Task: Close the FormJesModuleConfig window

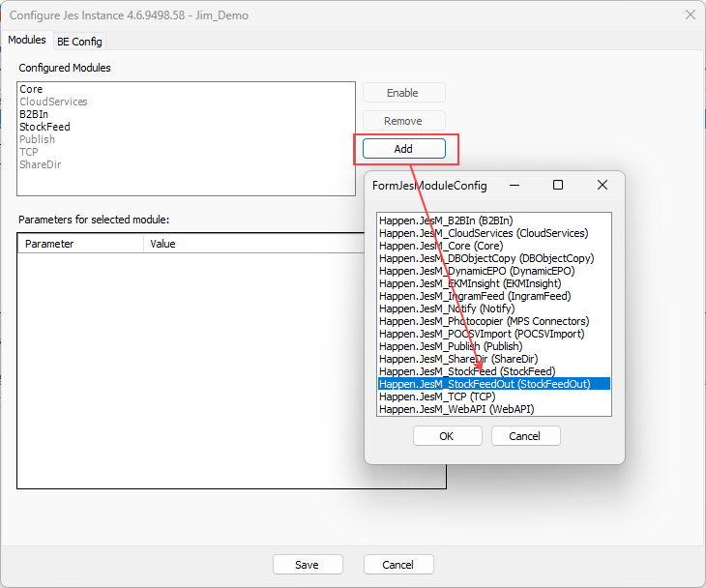Action: [x=602, y=185]
